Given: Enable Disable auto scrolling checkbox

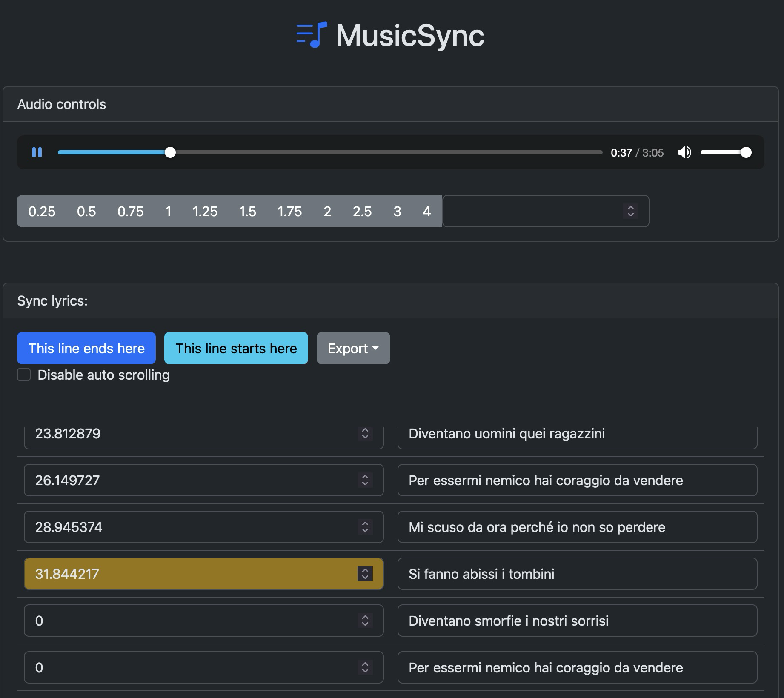Looking at the screenshot, I should tap(24, 375).
